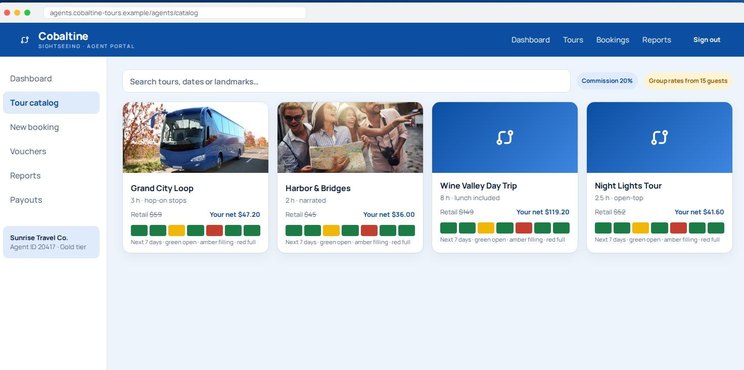744x370 pixels.
Task: Click 'Your net $41.60' price
Action: coord(699,212)
